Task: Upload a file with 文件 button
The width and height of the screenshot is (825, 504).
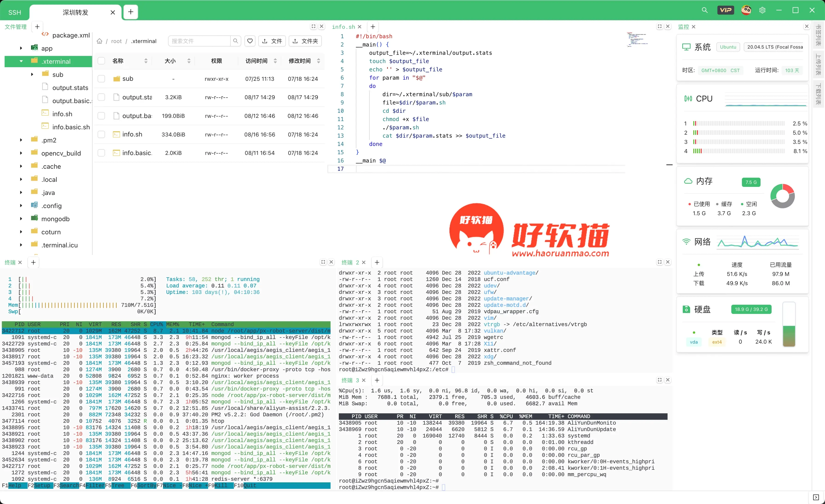Action: coord(272,41)
